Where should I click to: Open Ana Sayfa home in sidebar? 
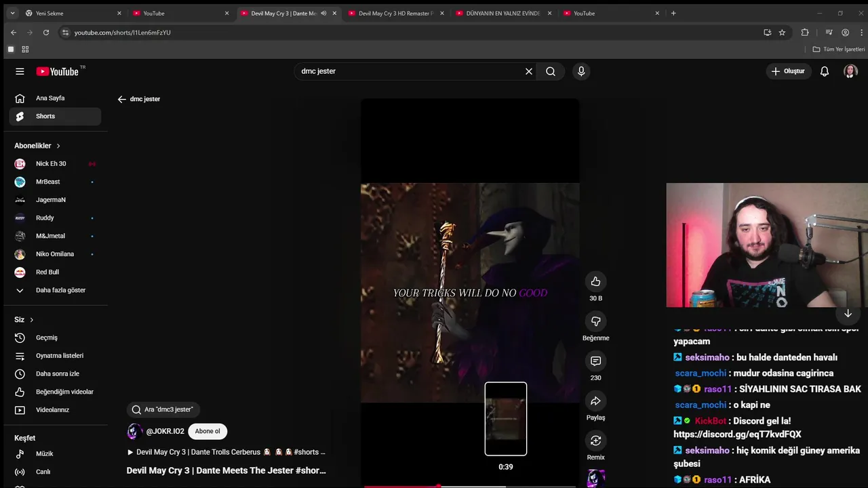tap(55, 98)
